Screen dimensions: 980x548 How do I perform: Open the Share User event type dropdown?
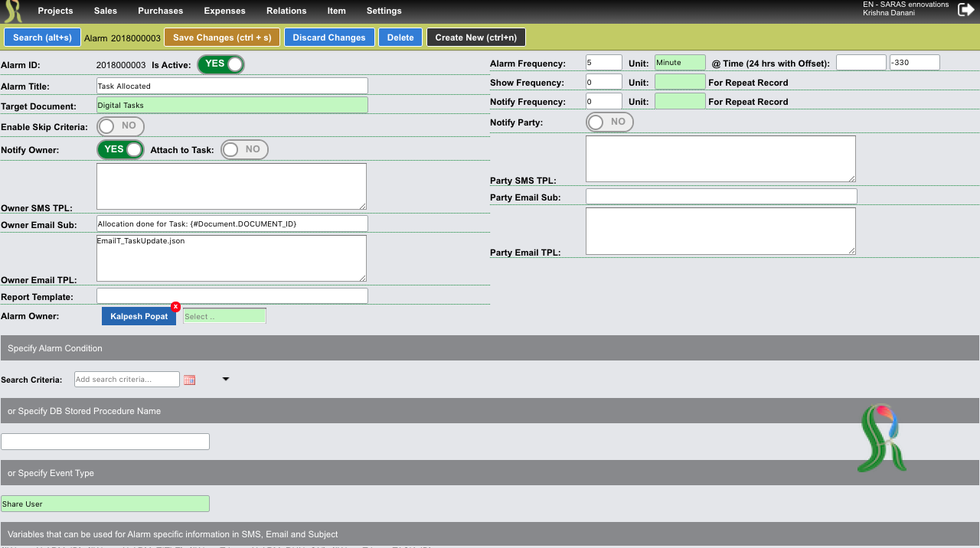[105, 504]
